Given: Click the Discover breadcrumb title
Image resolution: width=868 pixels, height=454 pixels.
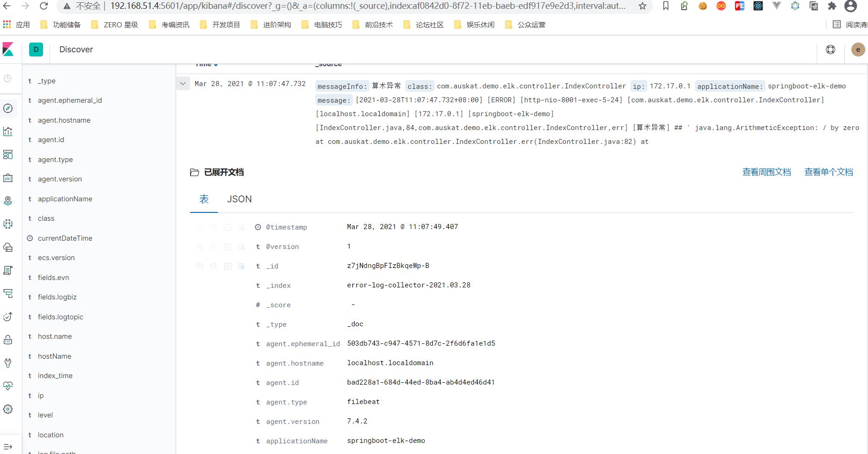Looking at the screenshot, I should click(76, 50).
